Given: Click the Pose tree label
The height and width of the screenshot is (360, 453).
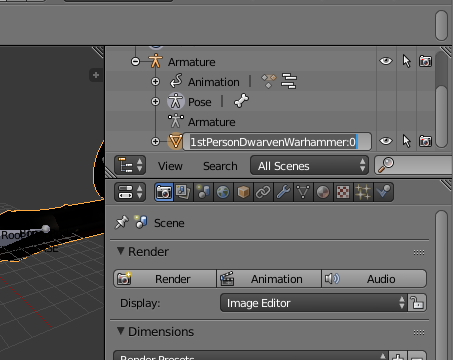Looking at the screenshot, I should point(200,102).
